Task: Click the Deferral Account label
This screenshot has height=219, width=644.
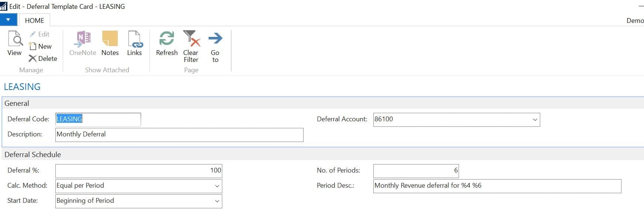Action: pos(342,119)
